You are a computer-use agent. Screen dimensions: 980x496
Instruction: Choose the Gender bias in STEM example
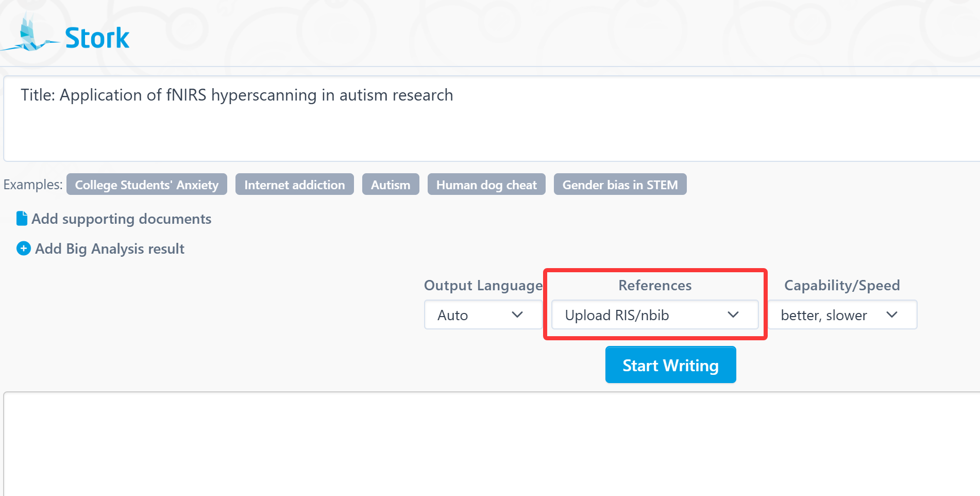(x=620, y=185)
